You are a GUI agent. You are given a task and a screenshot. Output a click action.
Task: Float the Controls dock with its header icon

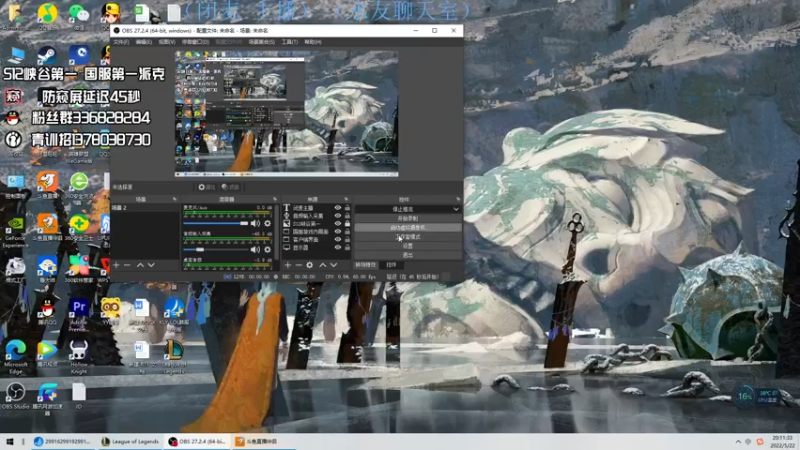[x=458, y=199]
